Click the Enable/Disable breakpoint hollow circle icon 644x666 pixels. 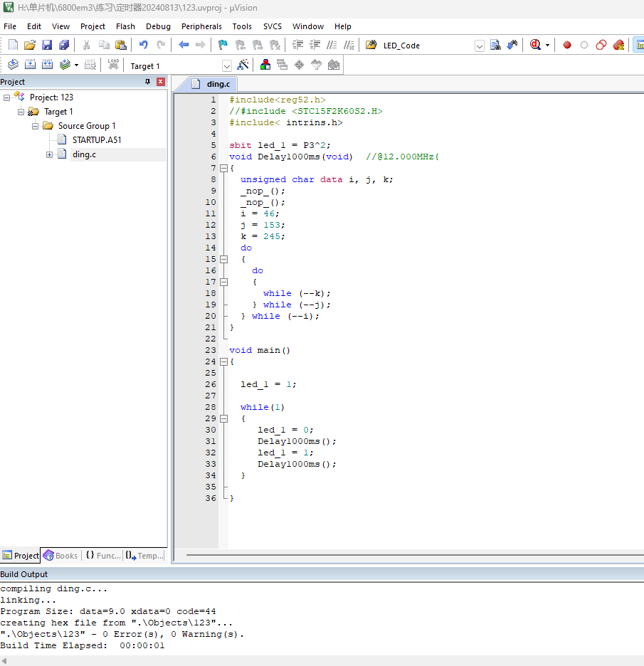[x=584, y=45]
